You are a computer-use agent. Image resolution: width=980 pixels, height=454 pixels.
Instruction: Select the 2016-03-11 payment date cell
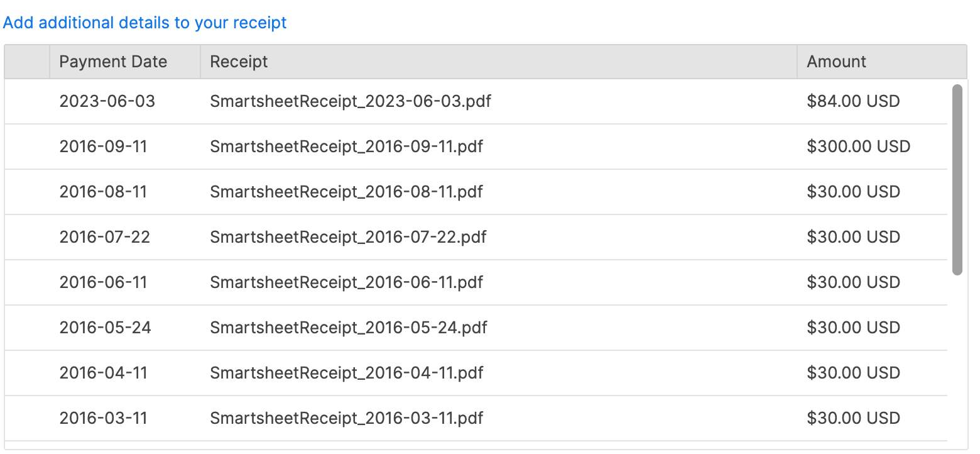point(125,418)
